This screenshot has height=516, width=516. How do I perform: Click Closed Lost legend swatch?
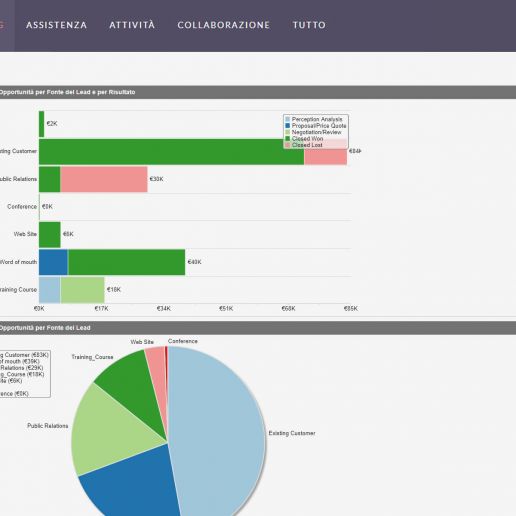click(x=288, y=145)
